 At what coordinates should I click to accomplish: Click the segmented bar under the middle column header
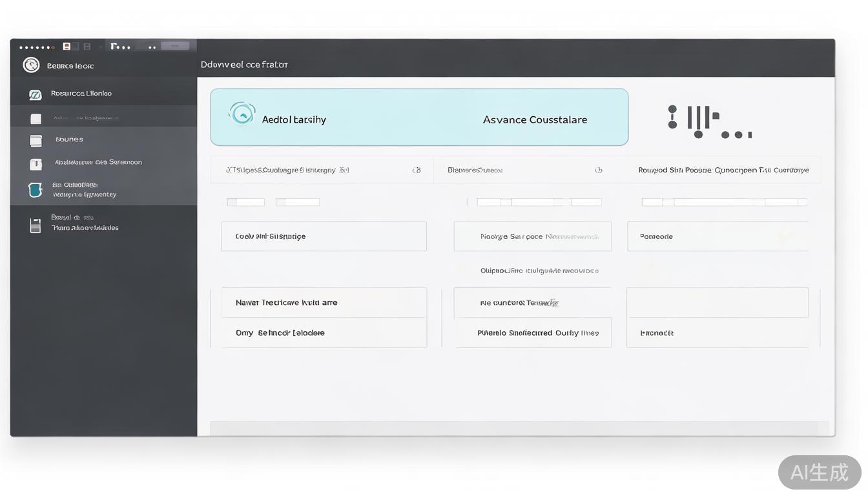(539, 202)
